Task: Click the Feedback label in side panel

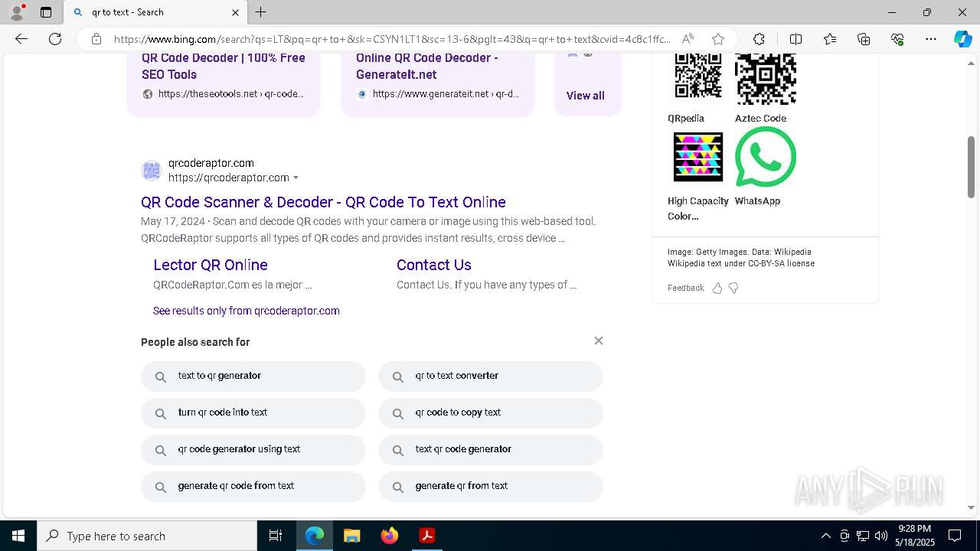Action: pyautogui.click(x=686, y=289)
